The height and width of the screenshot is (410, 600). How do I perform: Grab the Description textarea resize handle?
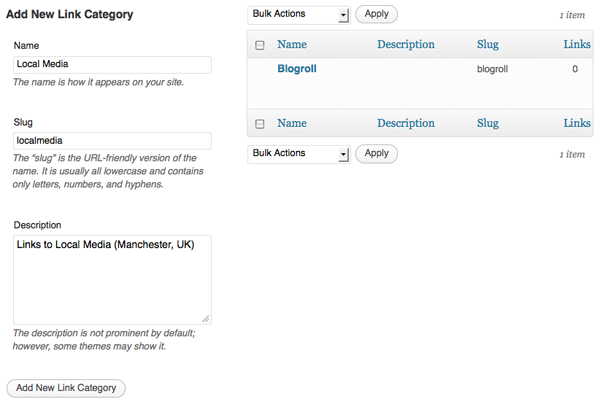tap(206, 318)
